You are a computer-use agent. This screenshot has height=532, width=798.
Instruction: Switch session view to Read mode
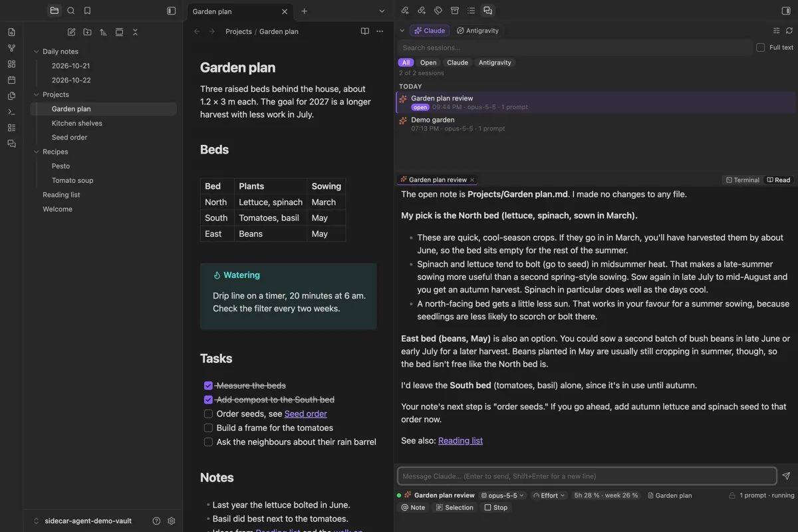tap(778, 180)
